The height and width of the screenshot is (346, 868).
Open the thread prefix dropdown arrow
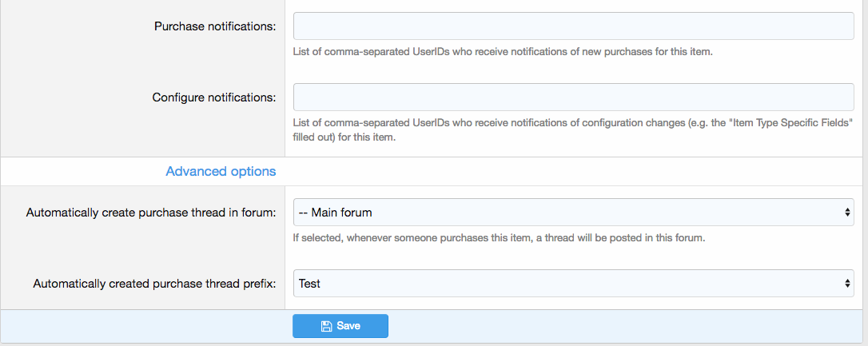coord(847,283)
